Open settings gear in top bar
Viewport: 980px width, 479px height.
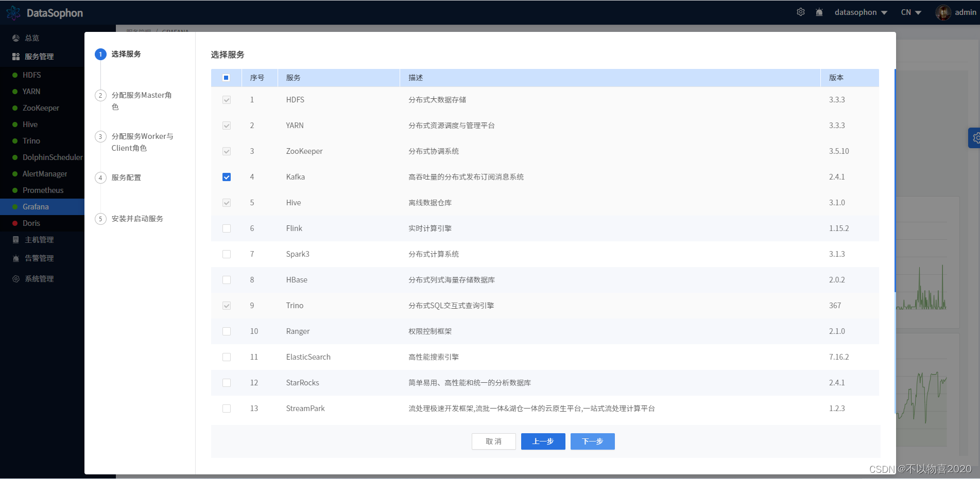point(801,12)
